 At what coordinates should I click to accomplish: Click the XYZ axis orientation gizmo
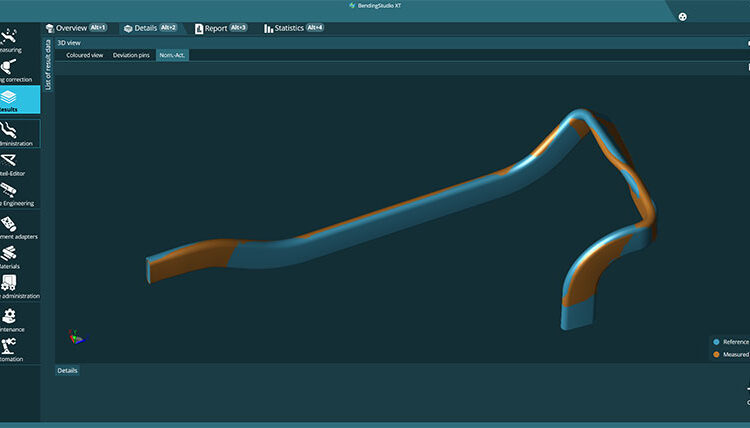[75, 337]
